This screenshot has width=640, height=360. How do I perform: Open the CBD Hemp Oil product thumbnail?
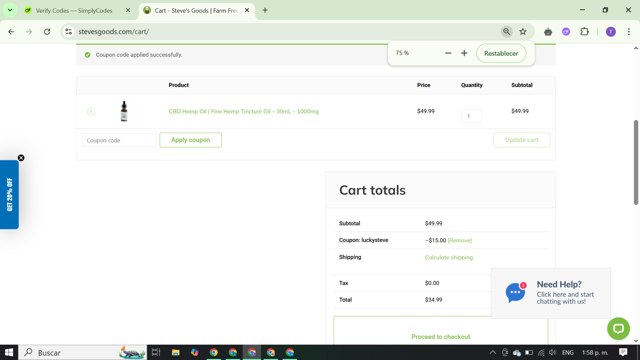(x=124, y=111)
